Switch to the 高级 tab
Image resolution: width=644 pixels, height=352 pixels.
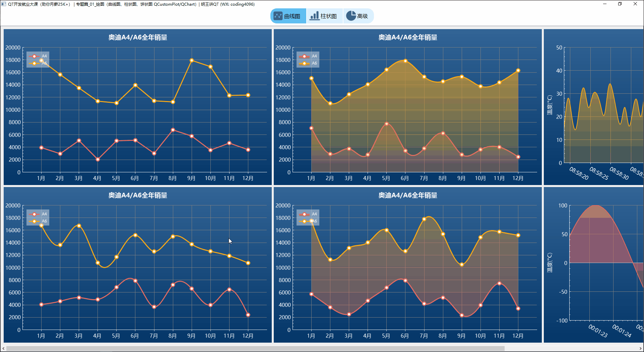tap(358, 15)
